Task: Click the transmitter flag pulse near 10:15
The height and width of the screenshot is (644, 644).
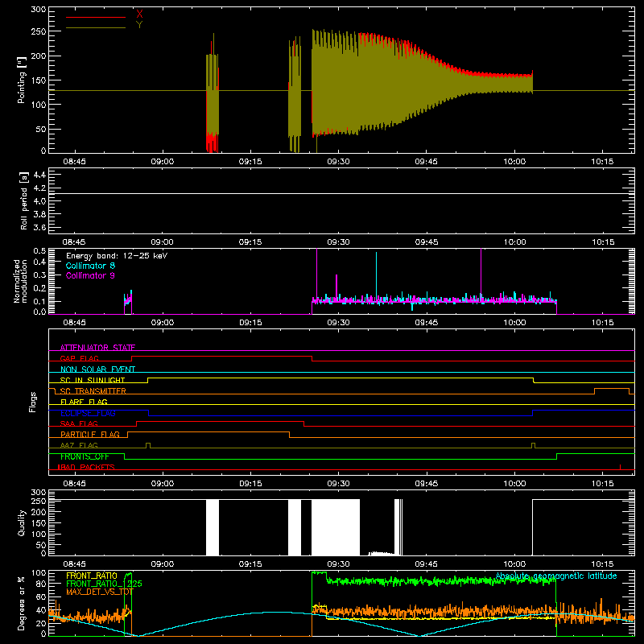Action: (x=612, y=391)
